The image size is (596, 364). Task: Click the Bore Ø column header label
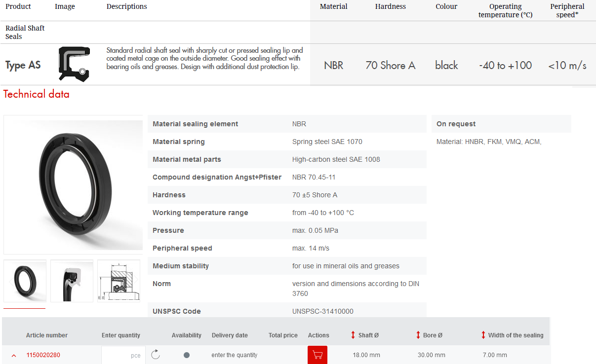(433, 335)
